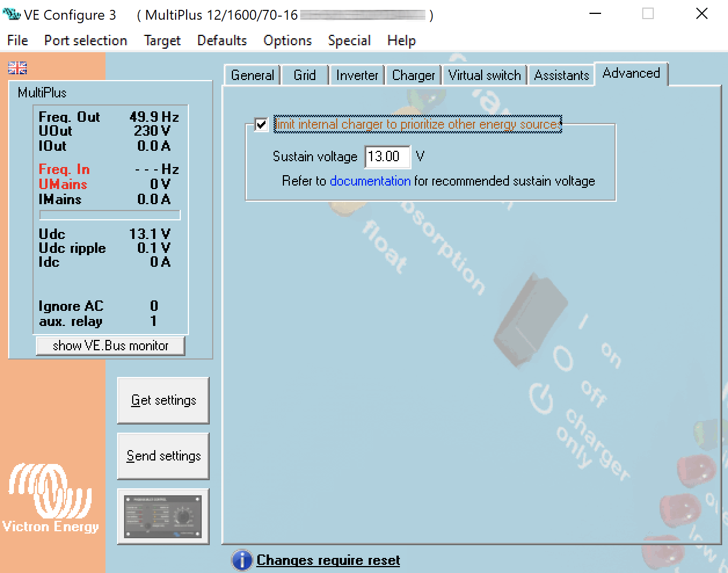Toggle the limit internal charger checkbox
This screenshot has width=728, height=573.
click(x=261, y=124)
